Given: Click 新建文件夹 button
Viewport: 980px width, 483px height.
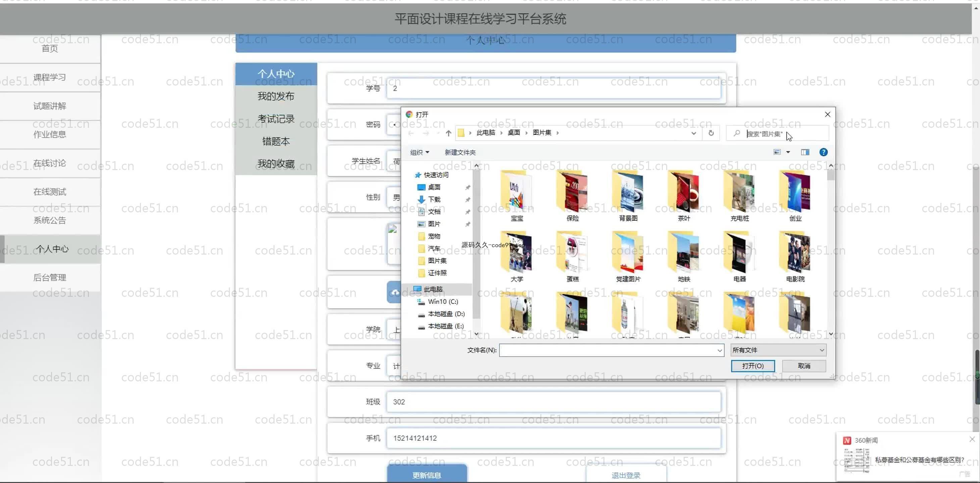Looking at the screenshot, I should (x=460, y=152).
